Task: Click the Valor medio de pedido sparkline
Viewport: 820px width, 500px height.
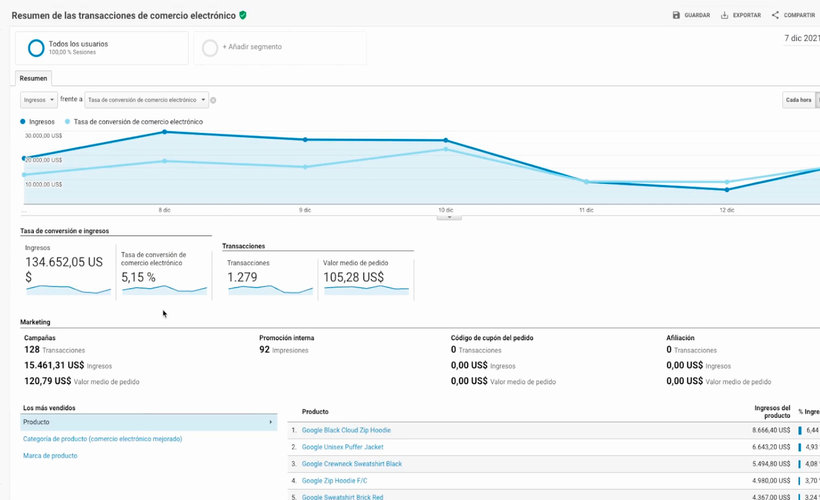Action: tap(367, 290)
